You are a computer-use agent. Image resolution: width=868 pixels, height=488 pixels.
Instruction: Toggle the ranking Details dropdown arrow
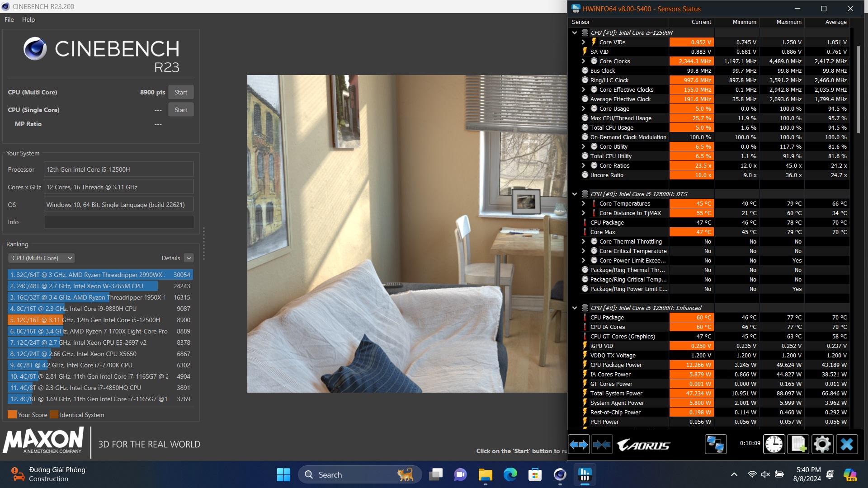click(189, 258)
